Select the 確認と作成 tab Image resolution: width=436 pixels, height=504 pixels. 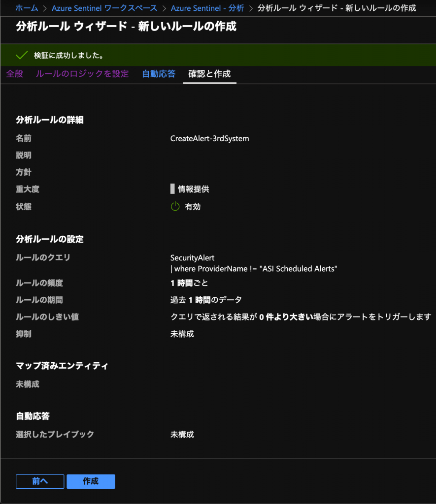(209, 74)
